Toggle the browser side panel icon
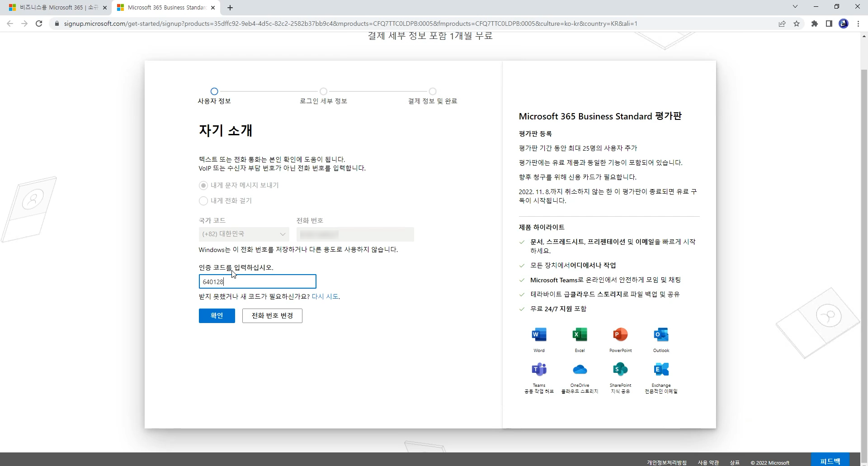 click(829, 24)
